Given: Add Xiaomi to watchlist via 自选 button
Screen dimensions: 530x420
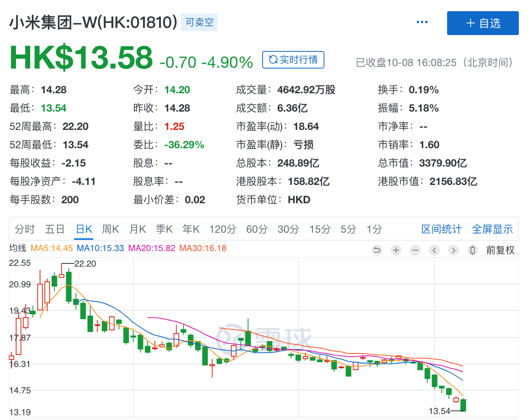Looking at the screenshot, I should 483,23.
